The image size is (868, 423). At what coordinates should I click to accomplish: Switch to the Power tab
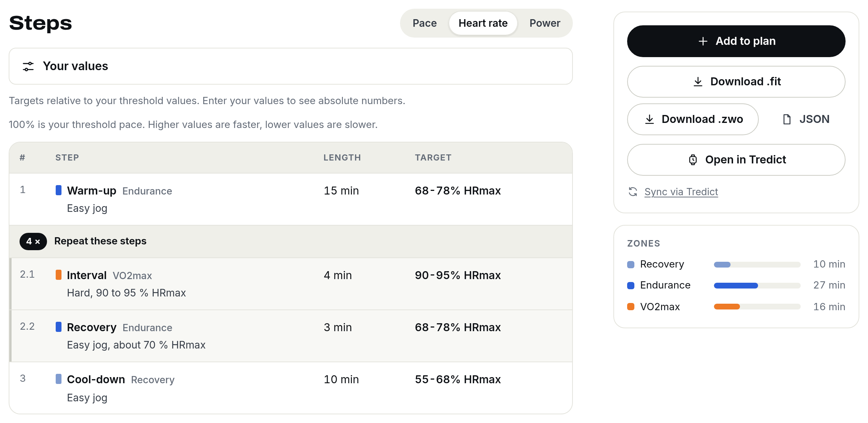545,23
